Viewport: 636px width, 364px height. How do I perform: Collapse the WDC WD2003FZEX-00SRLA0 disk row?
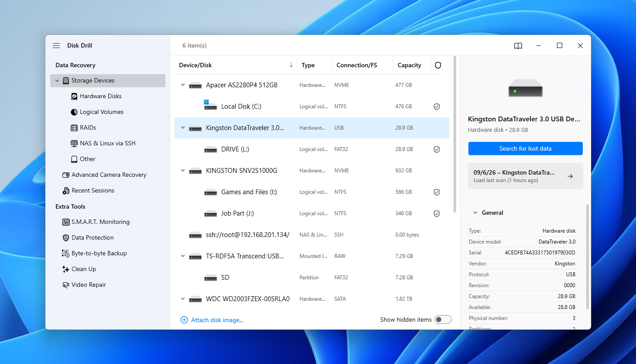[x=183, y=299]
